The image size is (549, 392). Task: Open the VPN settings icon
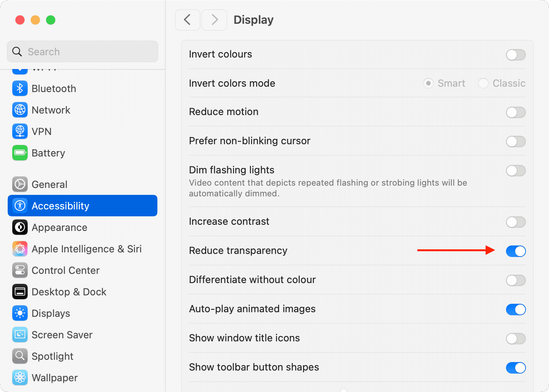click(x=20, y=132)
